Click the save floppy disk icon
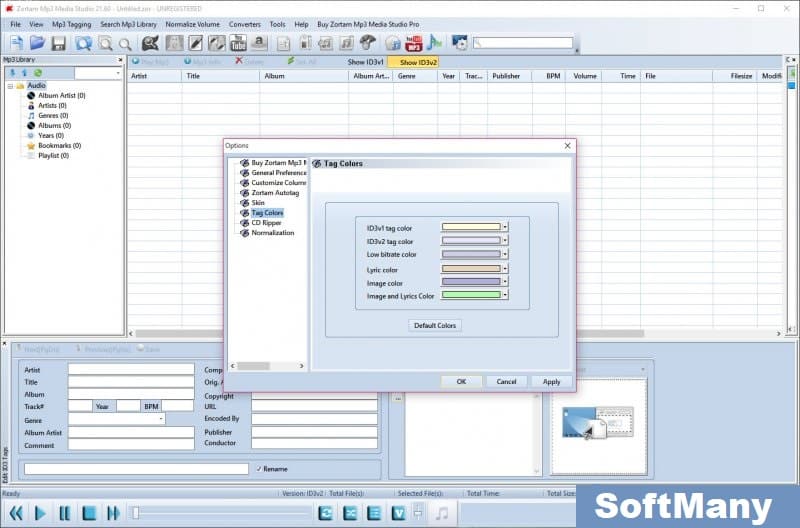 58,43
